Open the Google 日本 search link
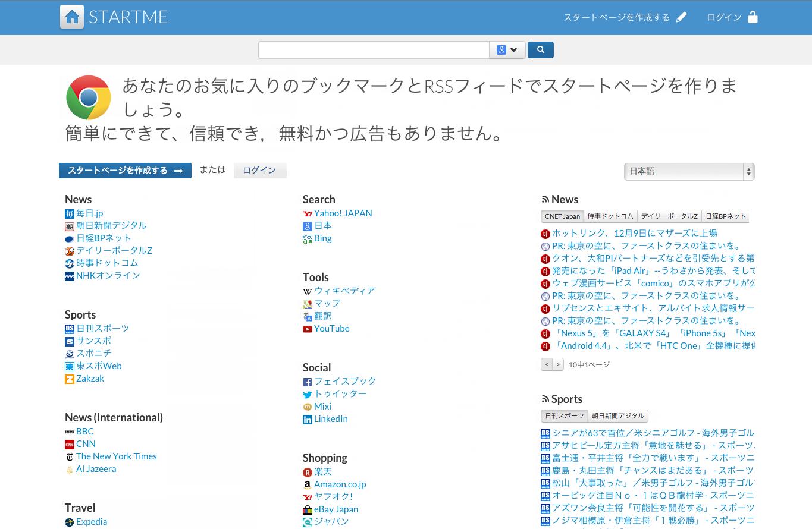This screenshot has height=529, width=812. click(323, 226)
